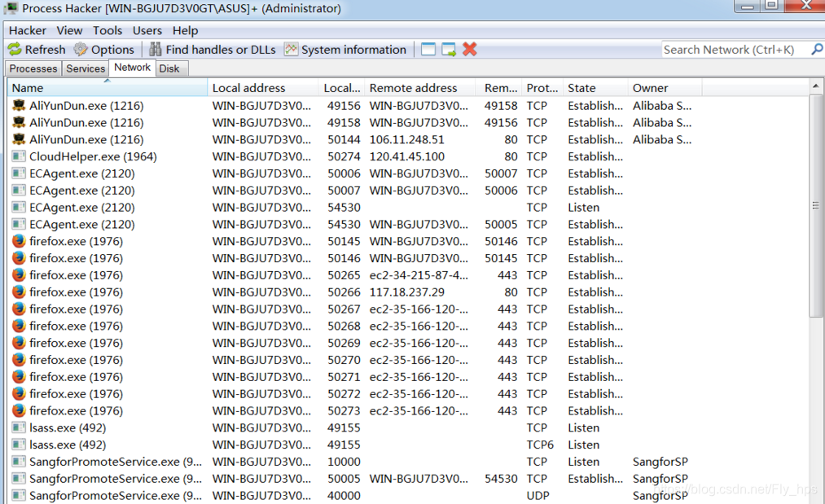Click the scrollbar up arrow
Viewport: 825px width, 504px height.
tap(815, 85)
